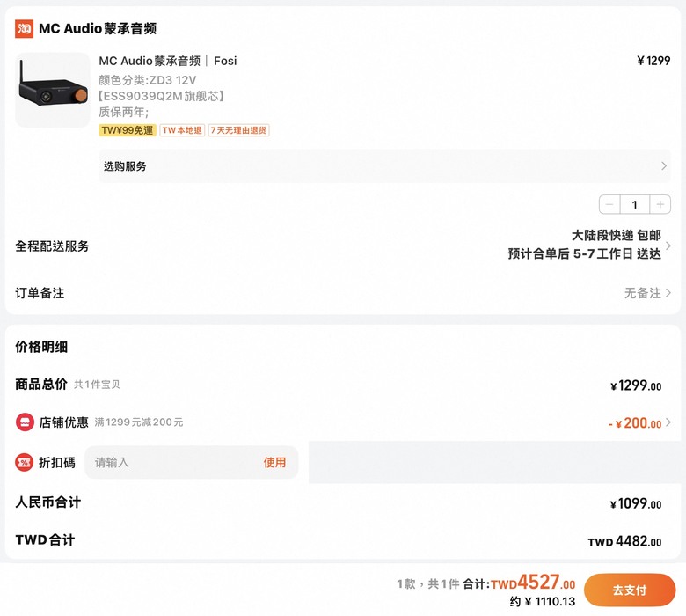
Task: Click the TWY99免運 free shipping tag
Action: (128, 130)
